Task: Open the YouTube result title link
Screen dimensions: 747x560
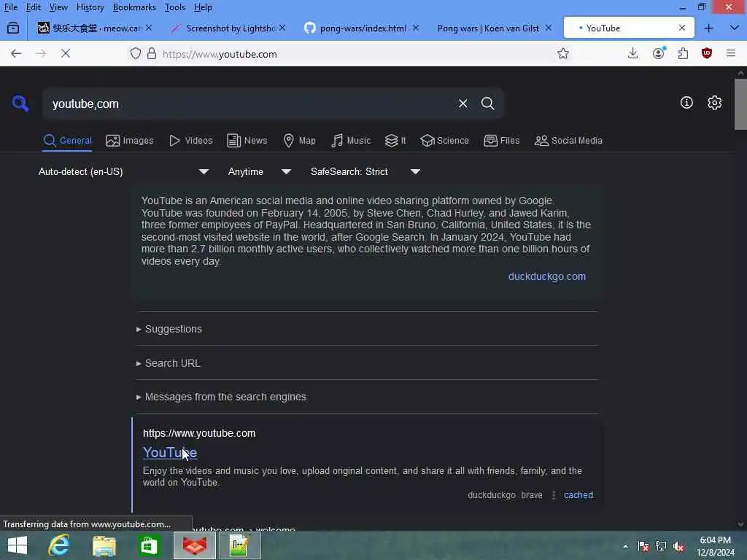Action: click(169, 452)
